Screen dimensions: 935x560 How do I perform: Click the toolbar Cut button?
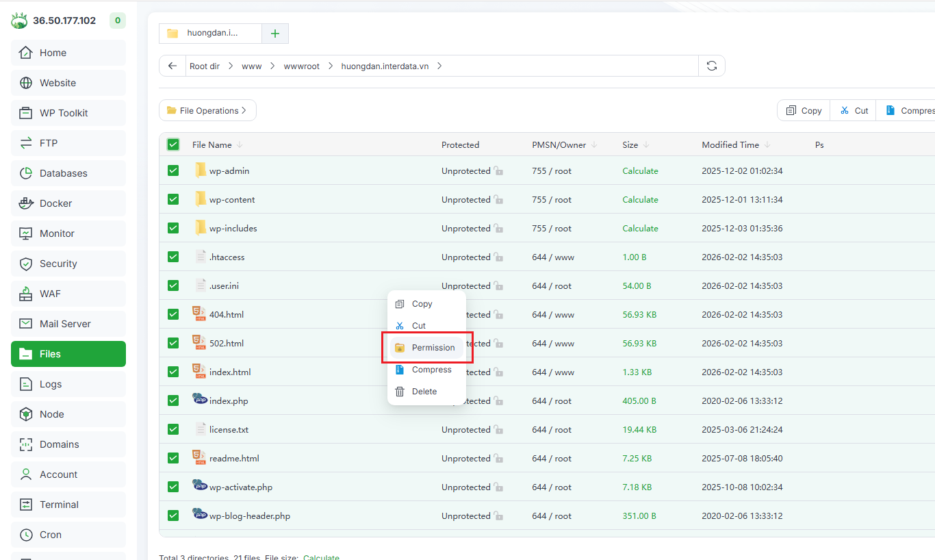(x=854, y=110)
